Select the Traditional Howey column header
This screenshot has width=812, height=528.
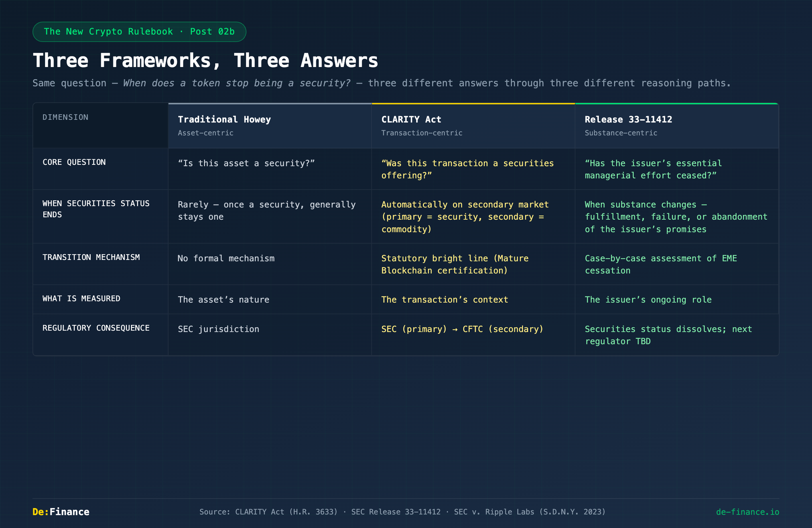pos(225,119)
